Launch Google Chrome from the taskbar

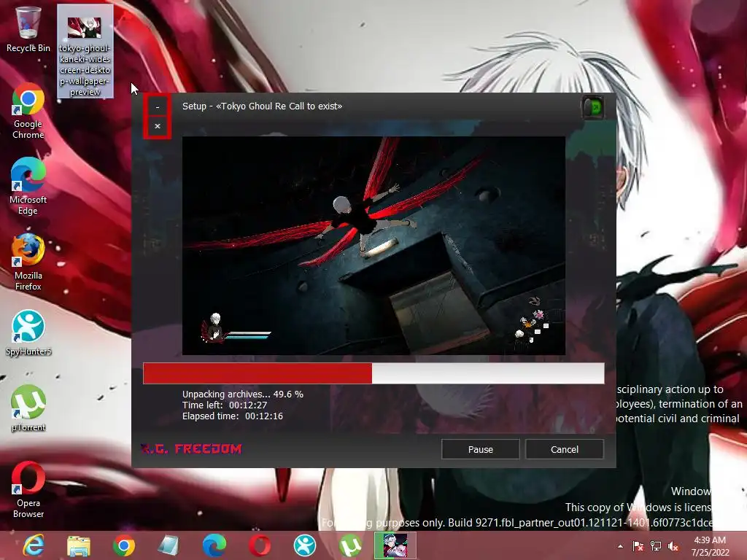coord(124,545)
